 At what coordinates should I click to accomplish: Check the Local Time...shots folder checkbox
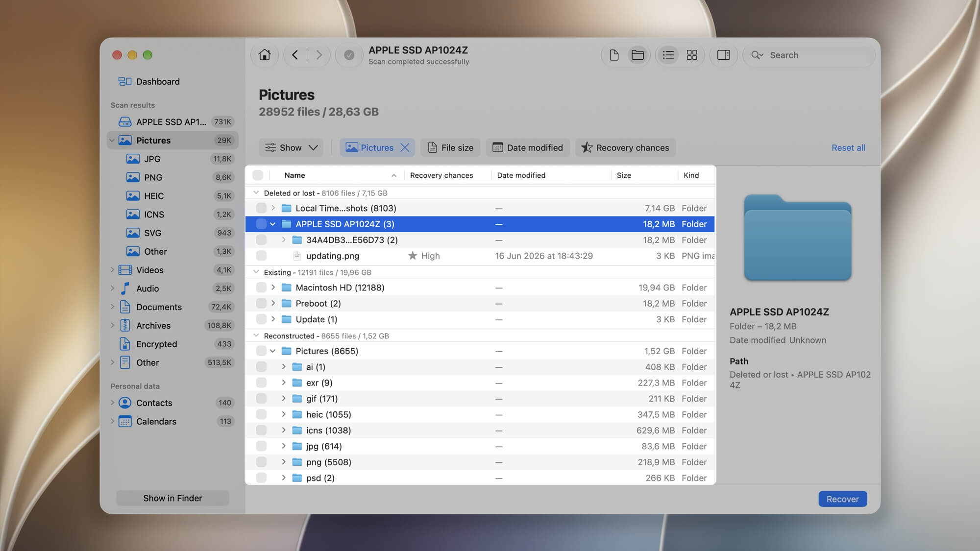261,208
